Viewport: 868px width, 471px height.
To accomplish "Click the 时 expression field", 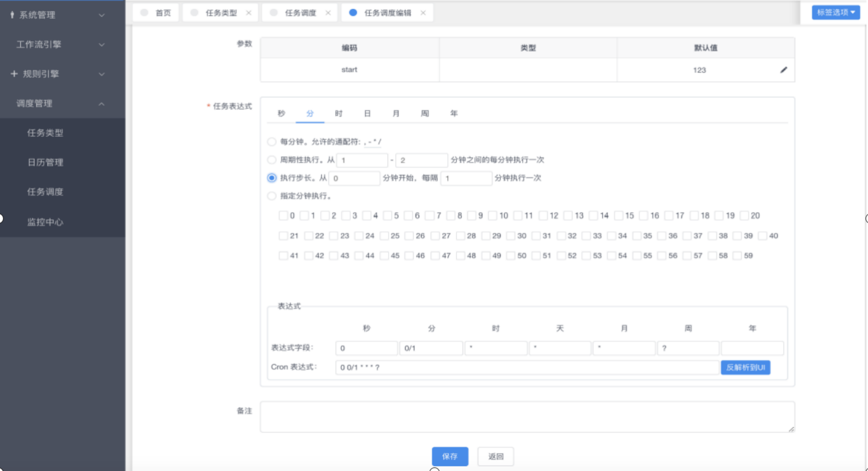I will (x=496, y=348).
